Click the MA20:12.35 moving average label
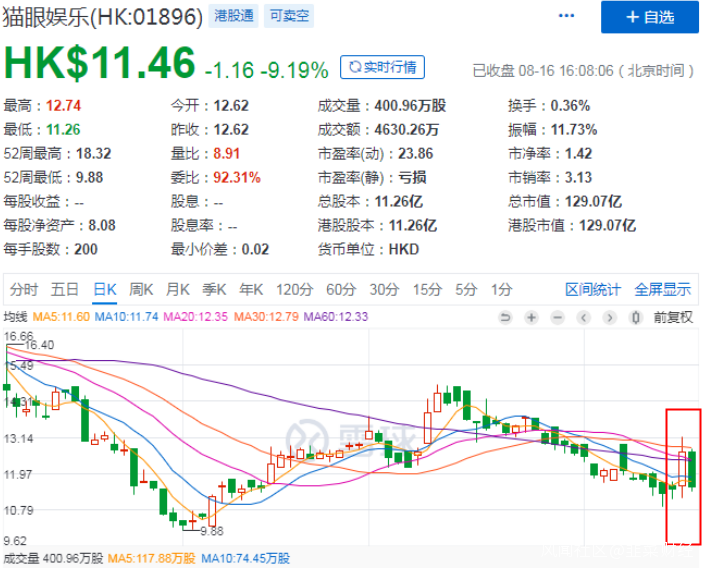Screen dimensions: 706x573 coord(195,317)
